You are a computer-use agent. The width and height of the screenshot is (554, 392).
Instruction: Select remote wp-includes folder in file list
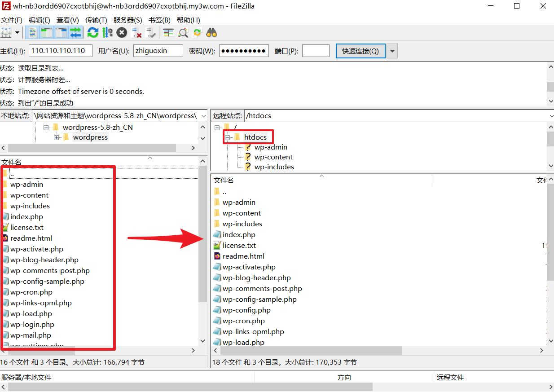242,224
